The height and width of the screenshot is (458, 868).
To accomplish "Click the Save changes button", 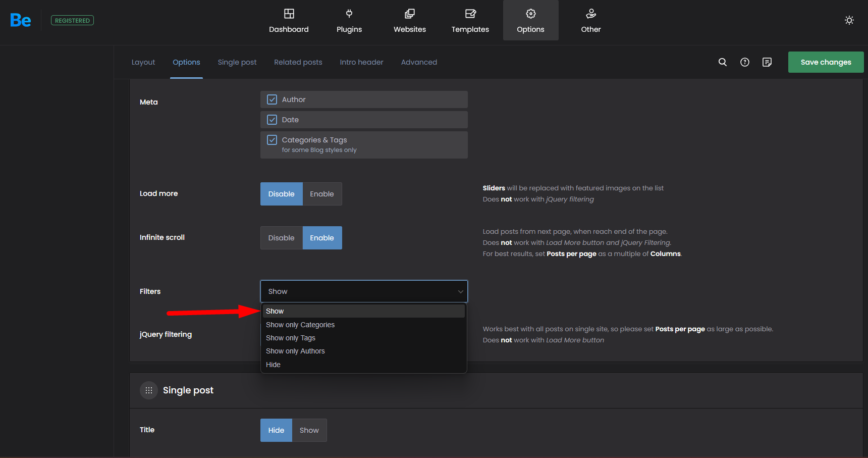I will coord(826,62).
